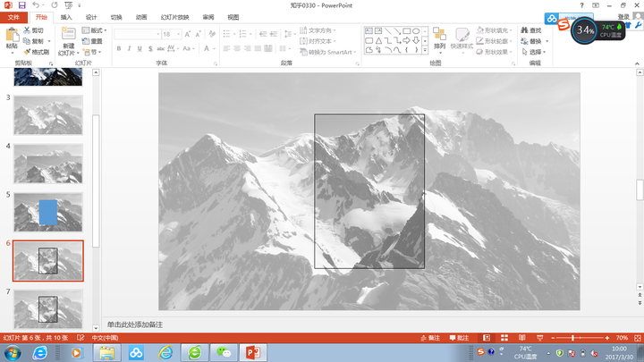Expand the shapes gallery More arrow

[x=425, y=50]
